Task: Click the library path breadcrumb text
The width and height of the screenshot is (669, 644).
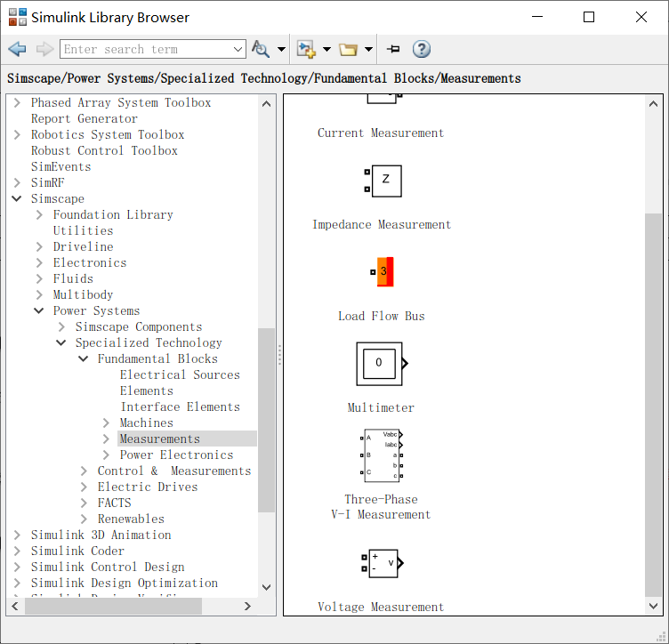Action: [263, 78]
